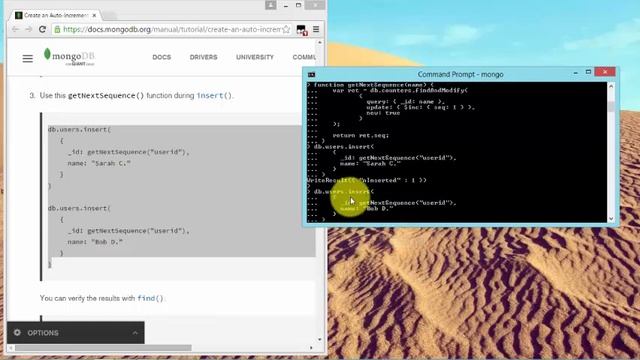The width and height of the screenshot is (640, 360).
Task: Minimize the Command Prompt window
Action: click(x=576, y=73)
